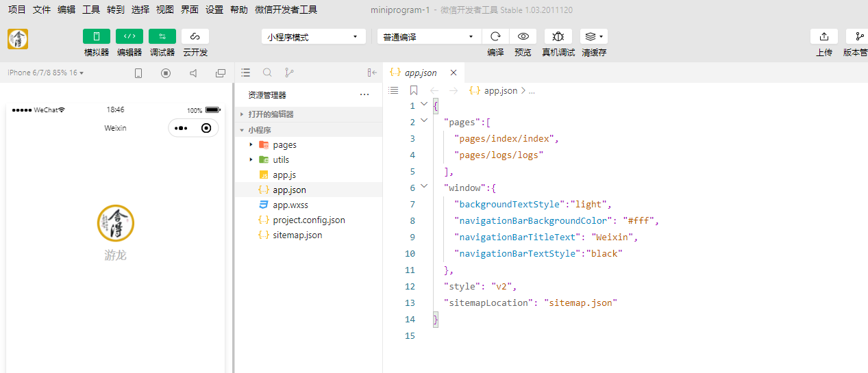Click the 游龙 nickname text
Screen dimensions: 868x373
click(115, 255)
